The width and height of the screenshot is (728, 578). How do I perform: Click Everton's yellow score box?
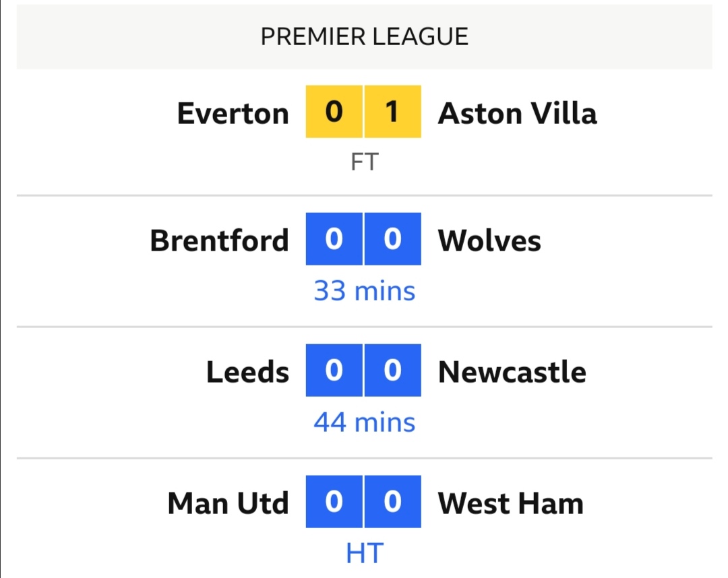pos(334,112)
